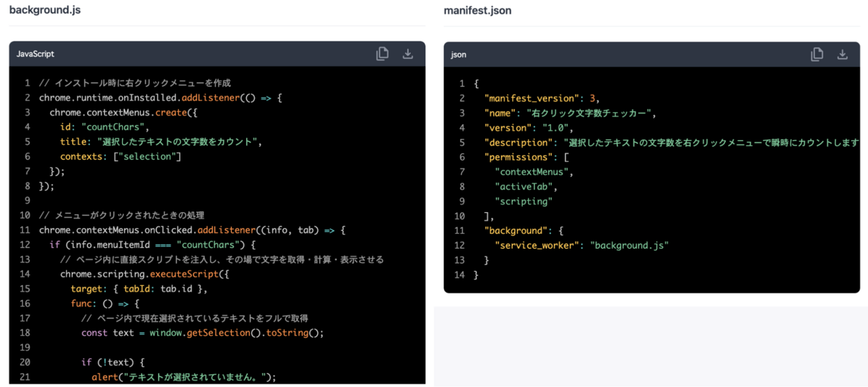The width and height of the screenshot is (868, 387).
Task: Download the JavaScript code block
Action: click(x=408, y=54)
